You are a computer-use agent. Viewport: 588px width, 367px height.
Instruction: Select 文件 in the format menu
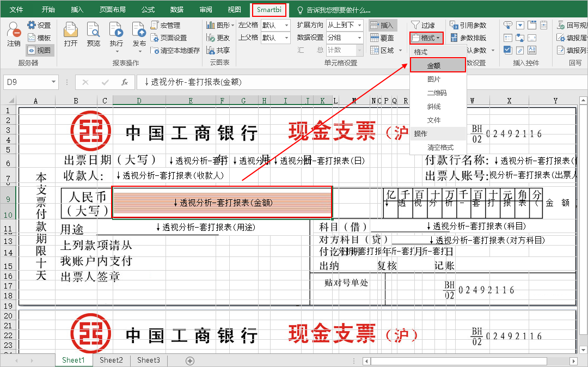438,120
